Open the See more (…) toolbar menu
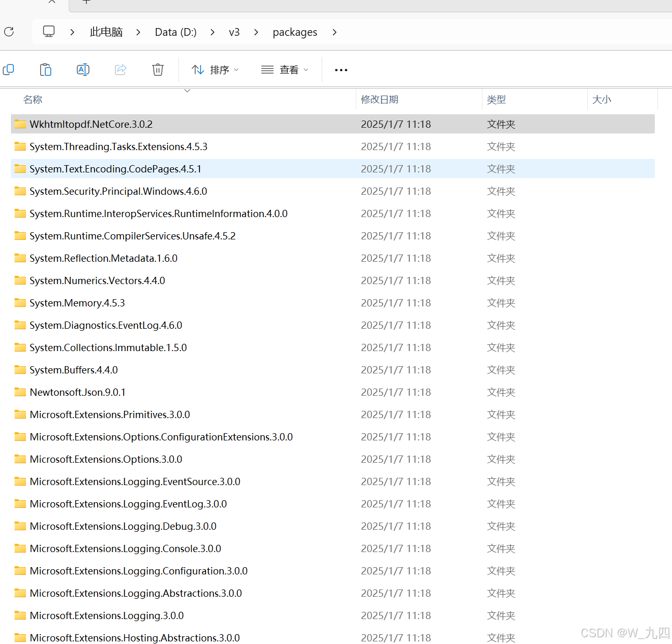The width and height of the screenshot is (672, 644). point(341,70)
